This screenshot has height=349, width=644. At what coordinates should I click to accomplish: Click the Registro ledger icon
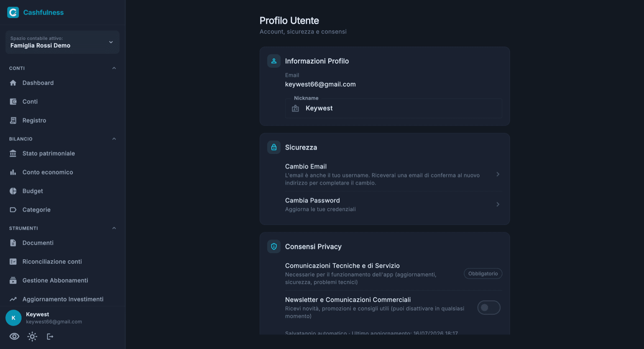[x=13, y=121]
